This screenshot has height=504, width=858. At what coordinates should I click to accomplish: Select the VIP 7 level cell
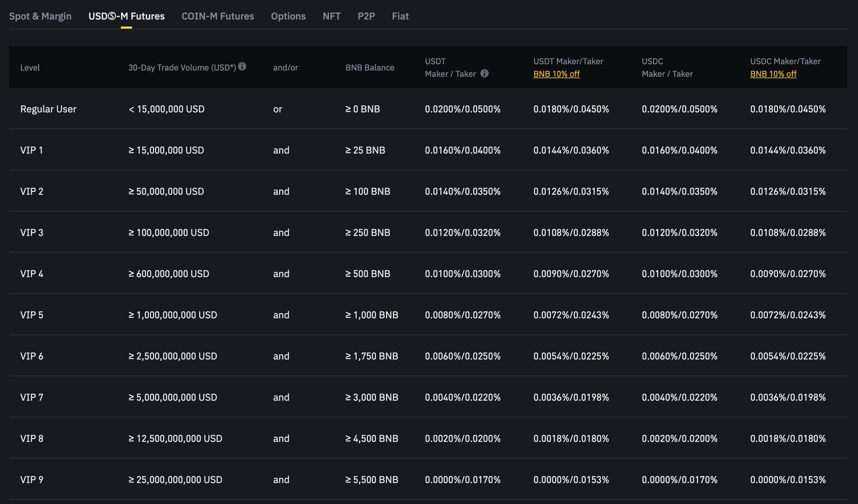[x=32, y=397]
